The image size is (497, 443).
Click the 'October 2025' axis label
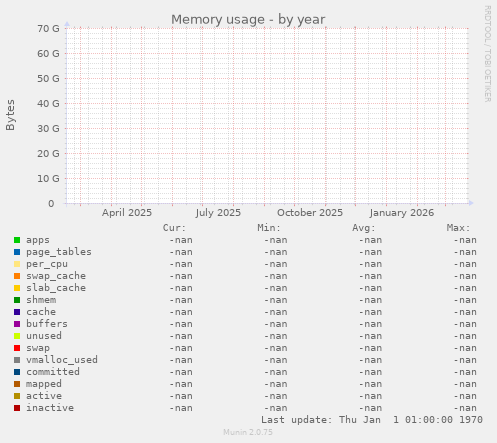(310, 213)
